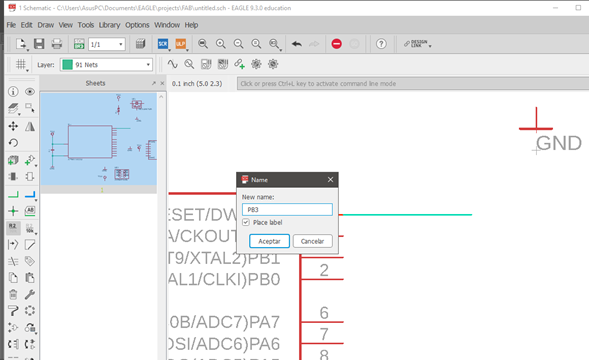Select the Add Part tool
The image size is (589, 360).
tap(29, 160)
